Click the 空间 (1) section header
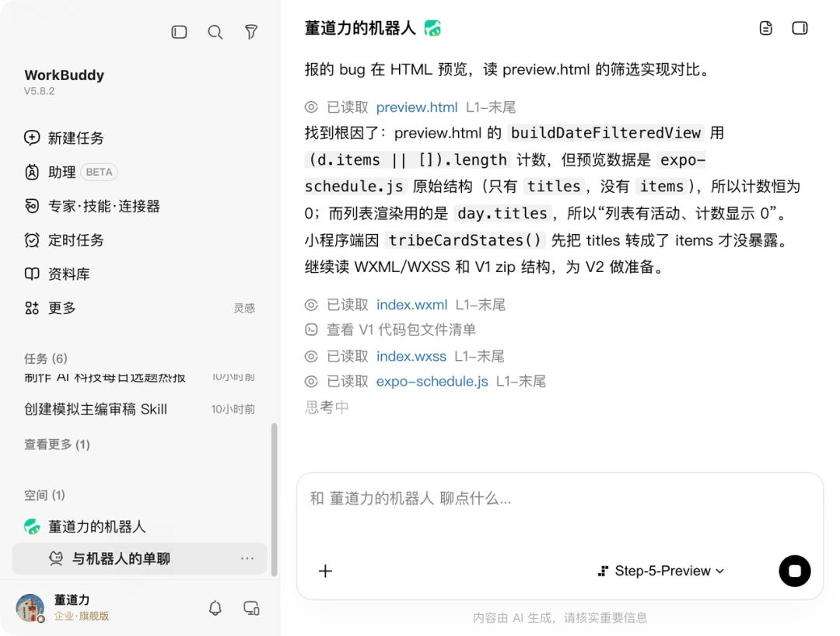840x636 pixels. (x=44, y=495)
